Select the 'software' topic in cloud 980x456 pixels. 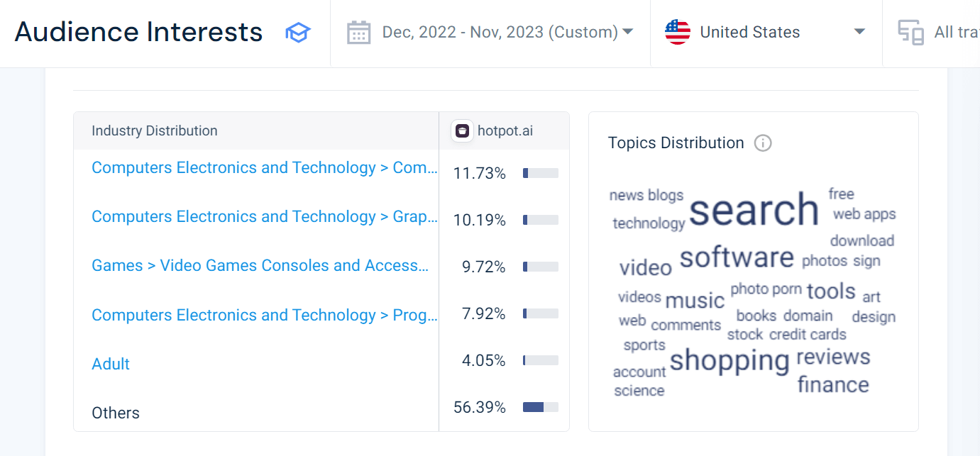pos(737,257)
